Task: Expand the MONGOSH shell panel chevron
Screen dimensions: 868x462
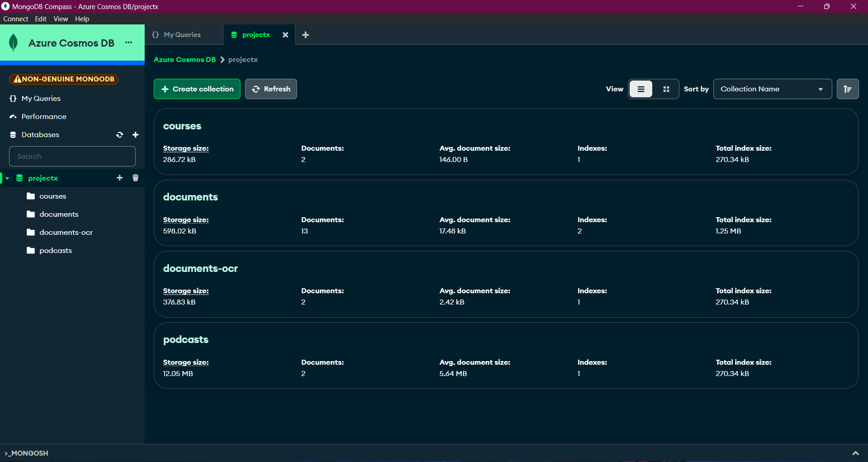Action: pyautogui.click(x=855, y=453)
